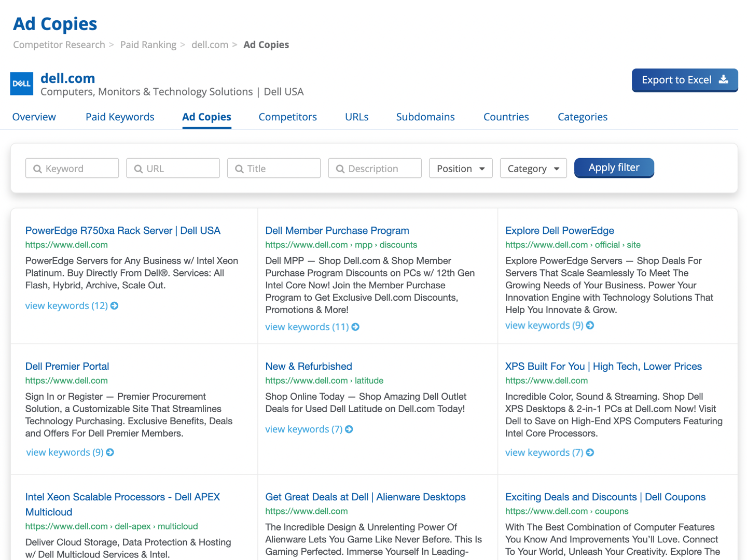Screen dimensions: 747x560
Task: Open Exciting Deals and Discounts ad title
Action: click(x=605, y=497)
